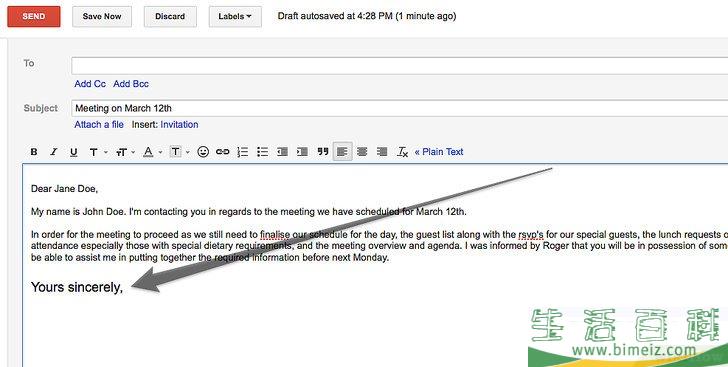Screen dimensions: 728x367
Task: Toggle Bold formatting in the toolbar
Action: pyautogui.click(x=34, y=152)
